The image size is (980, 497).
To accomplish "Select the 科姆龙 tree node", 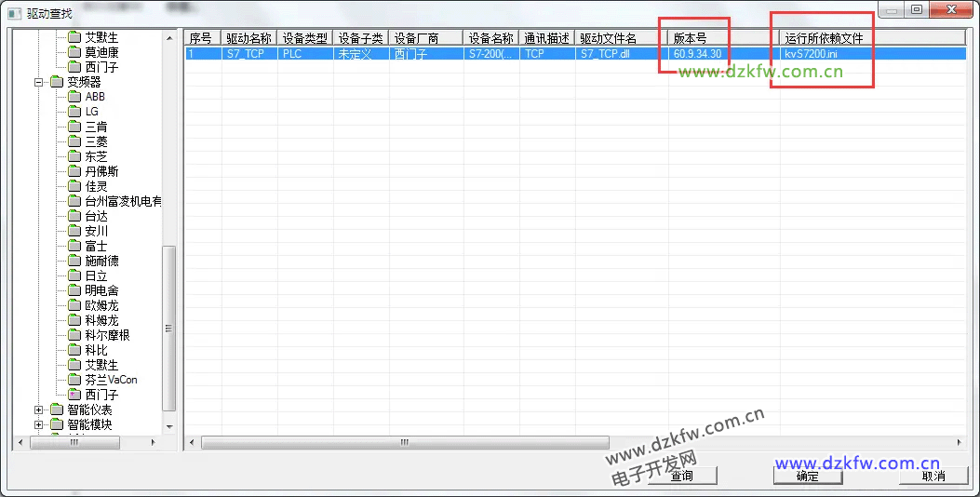I will (x=101, y=320).
